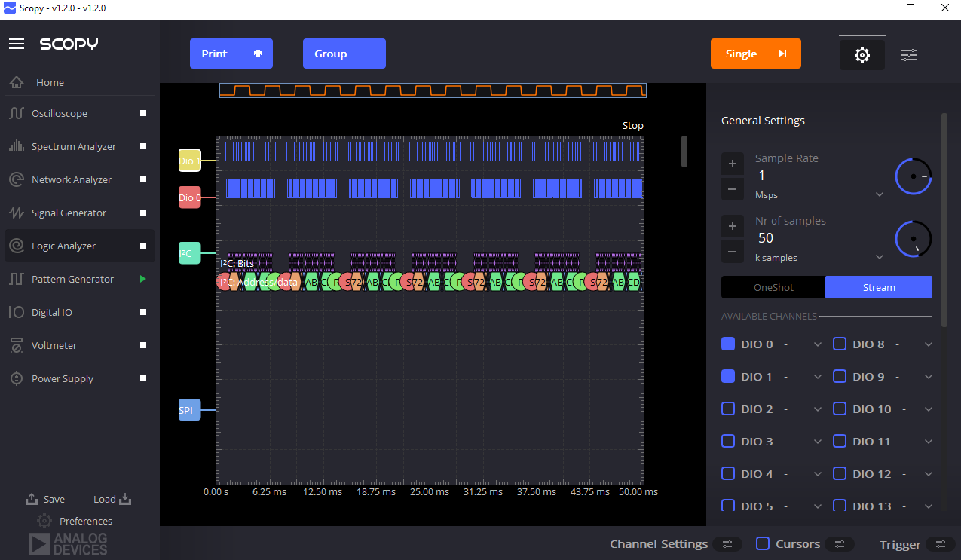The width and height of the screenshot is (961, 560).
Task: Decrease the Sample Rate with minus
Action: 733,188
